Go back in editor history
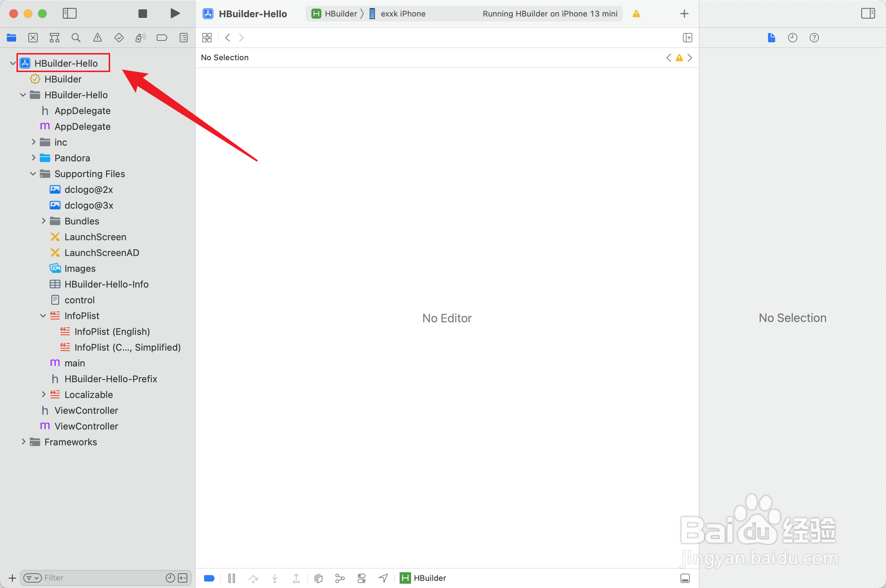The height and width of the screenshot is (588, 886). pos(227,38)
